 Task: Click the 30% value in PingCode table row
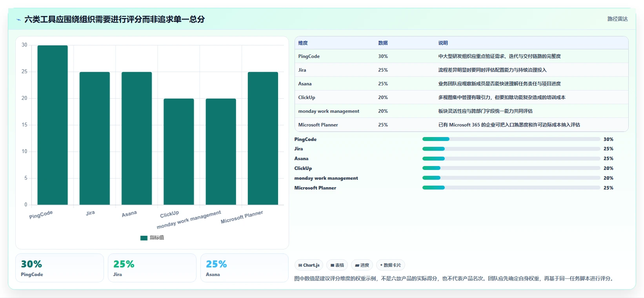pyautogui.click(x=383, y=56)
